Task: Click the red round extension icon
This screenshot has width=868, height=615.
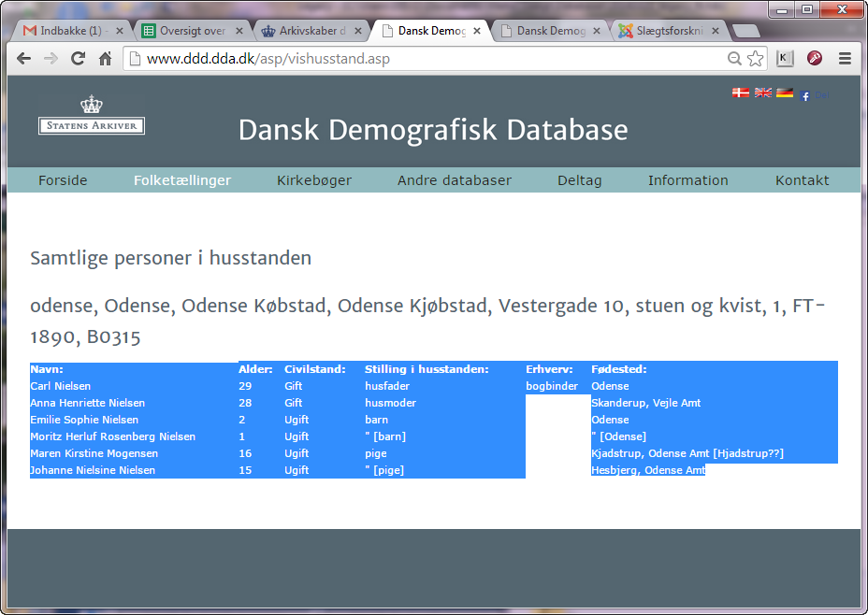Action: point(815,58)
